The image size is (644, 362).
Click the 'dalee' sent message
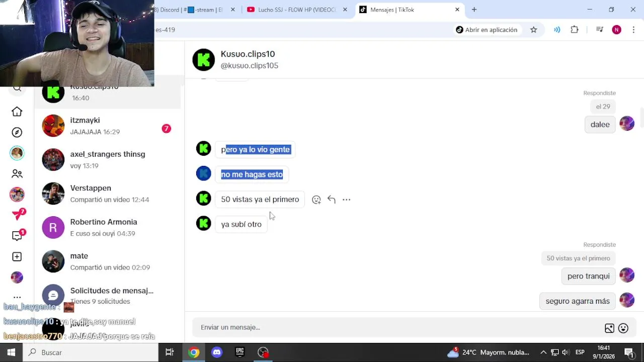tap(600, 125)
